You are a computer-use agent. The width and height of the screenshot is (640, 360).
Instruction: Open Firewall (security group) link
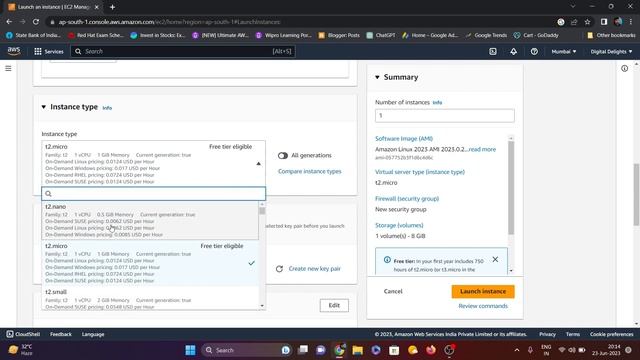pos(407,199)
